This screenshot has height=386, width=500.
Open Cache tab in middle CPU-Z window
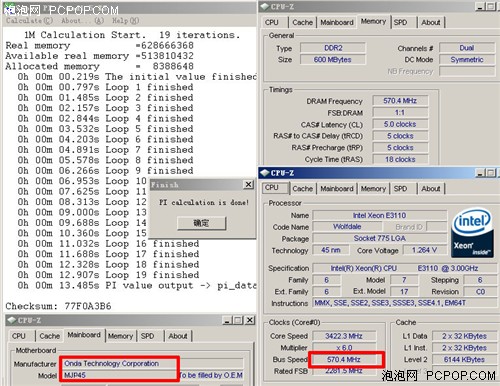302,189
